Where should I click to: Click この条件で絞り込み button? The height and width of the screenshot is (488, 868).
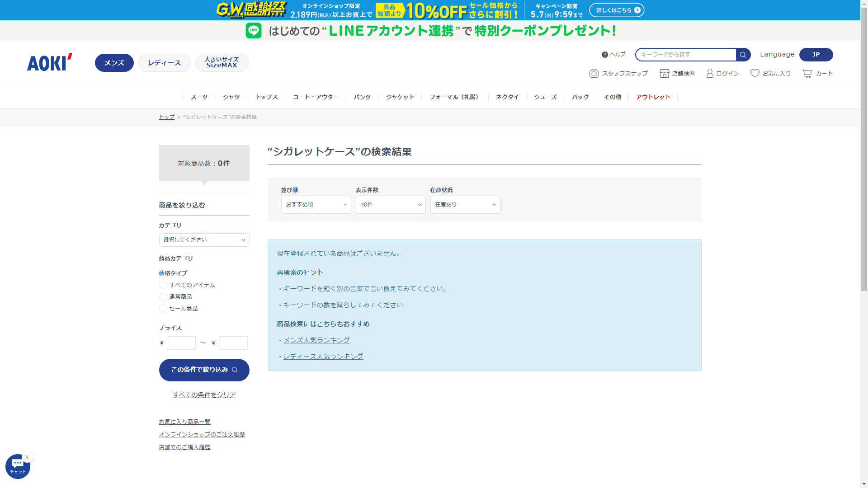click(x=204, y=370)
